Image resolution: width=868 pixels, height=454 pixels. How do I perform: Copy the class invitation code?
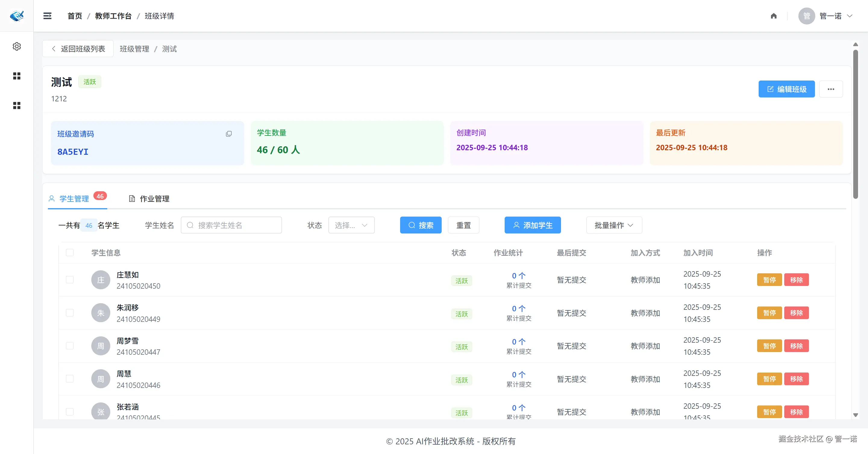click(x=229, y=134)
